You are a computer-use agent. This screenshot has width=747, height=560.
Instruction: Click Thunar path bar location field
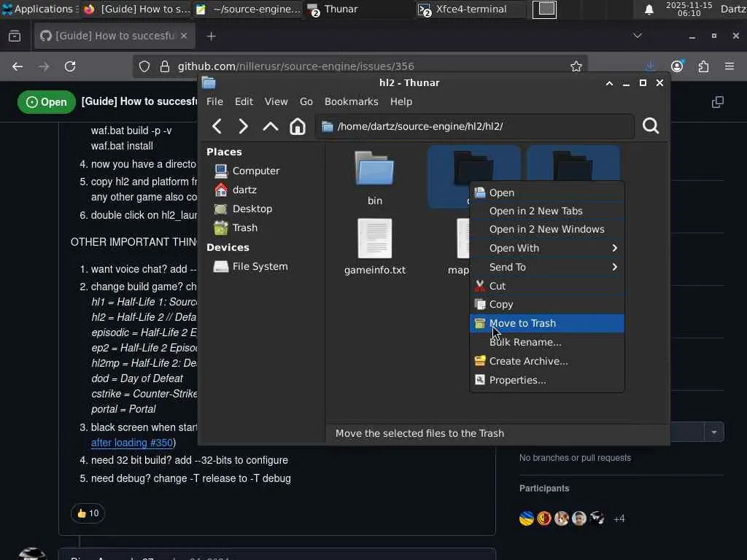tap(474, 126)
